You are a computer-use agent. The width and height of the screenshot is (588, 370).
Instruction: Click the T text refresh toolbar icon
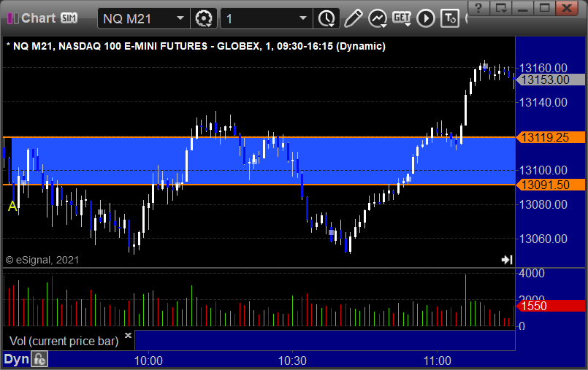pos(450,18)
